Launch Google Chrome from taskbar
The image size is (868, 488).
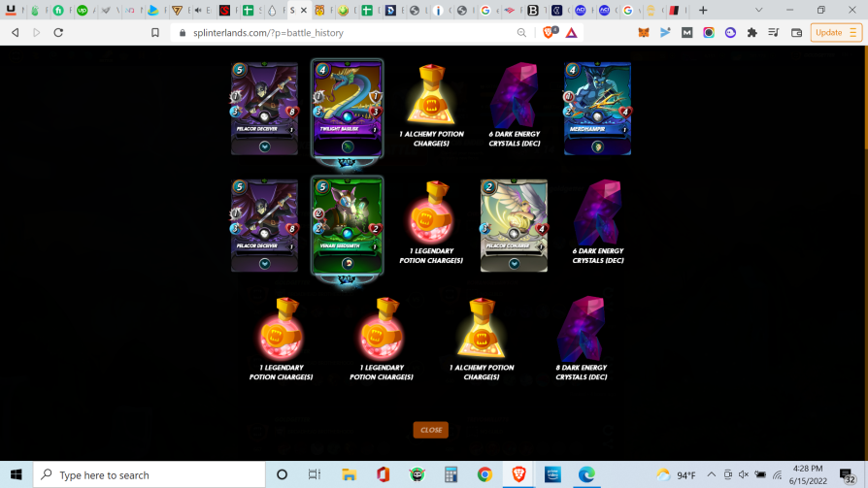coord(484,474)
